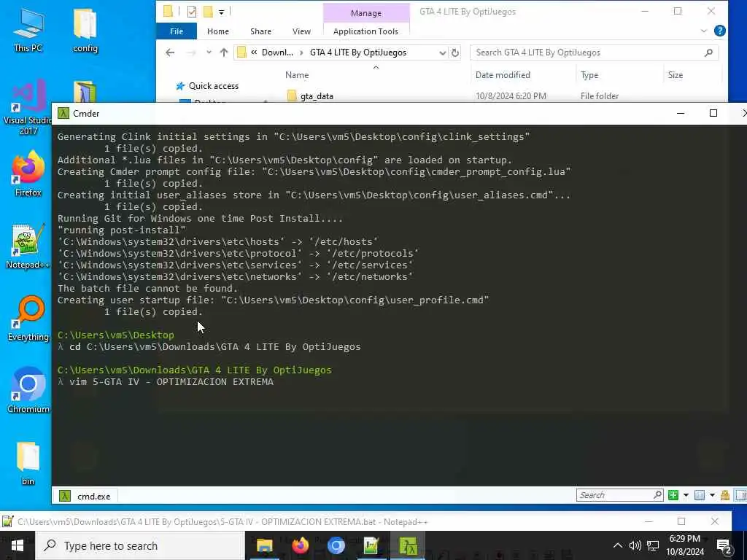Open the volume control in system tray
Screen dimensions: 747x560
[x=635, y=545]
